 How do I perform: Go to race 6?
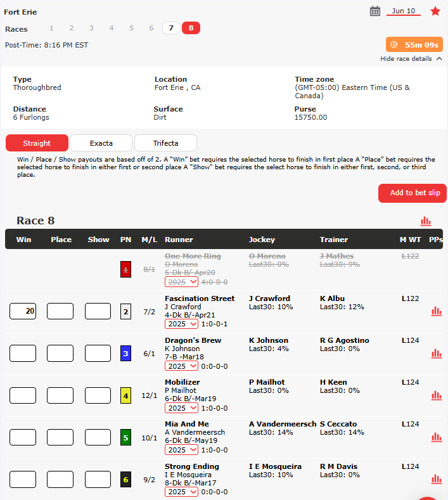[x=151, y=28]
